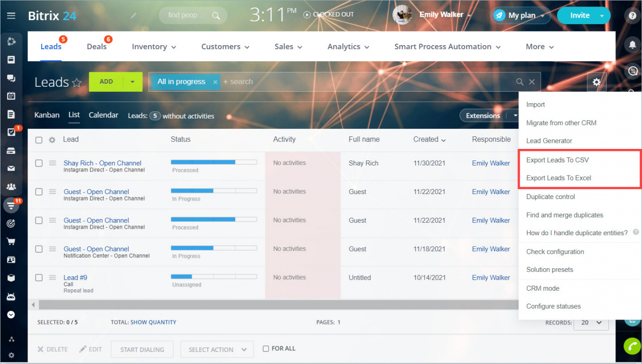The image size is (642, 364).
Task: Open the marketing target icon in sidebar
Action: tap(11, 223)
